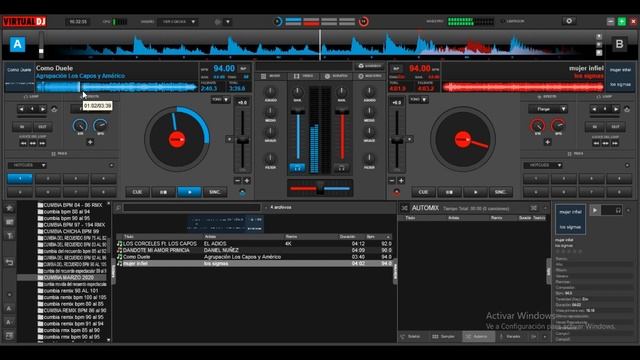The image size is (640, 360).
Task: Switch to MIXER tab in center panel
Action: tap(270, 76)
